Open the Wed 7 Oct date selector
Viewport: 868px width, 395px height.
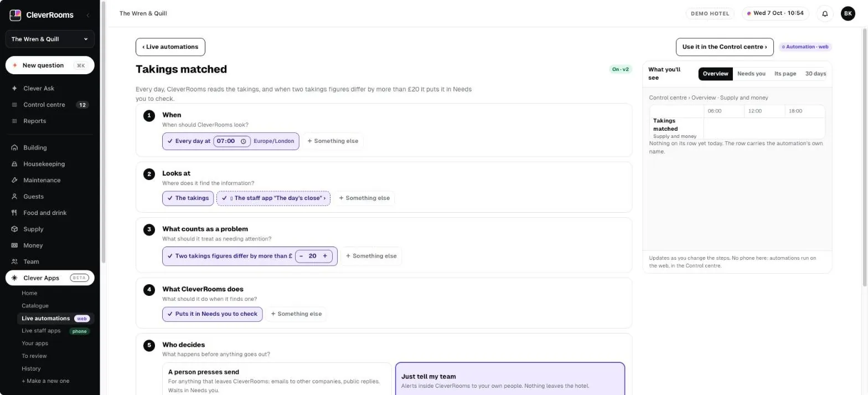pos(775,14)
